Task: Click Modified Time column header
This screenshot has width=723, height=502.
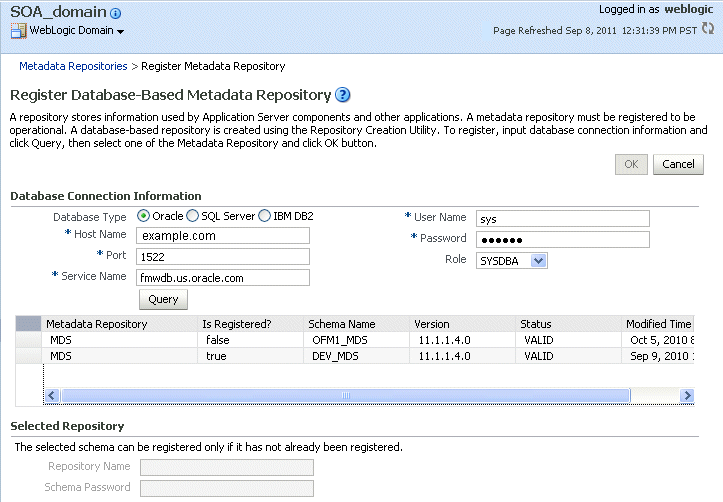Action: [x=658, y=324]
